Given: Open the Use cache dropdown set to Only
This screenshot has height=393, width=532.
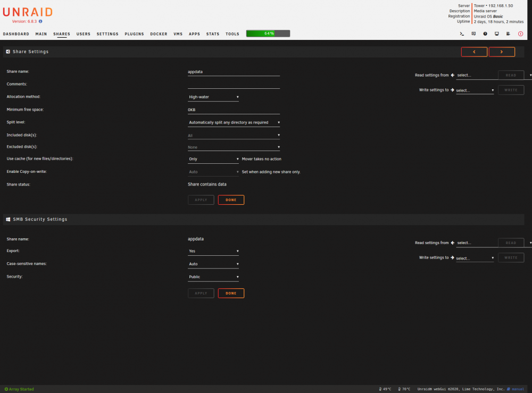Looking at the screenshot, I should click(213, 159).
